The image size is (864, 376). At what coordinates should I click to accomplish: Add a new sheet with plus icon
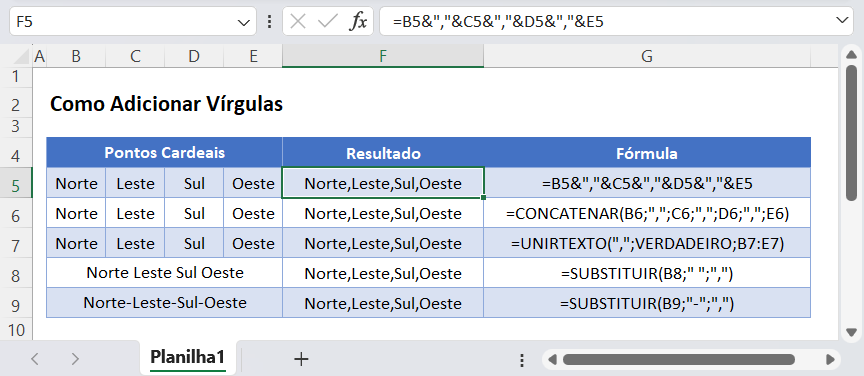coord(301,359)
